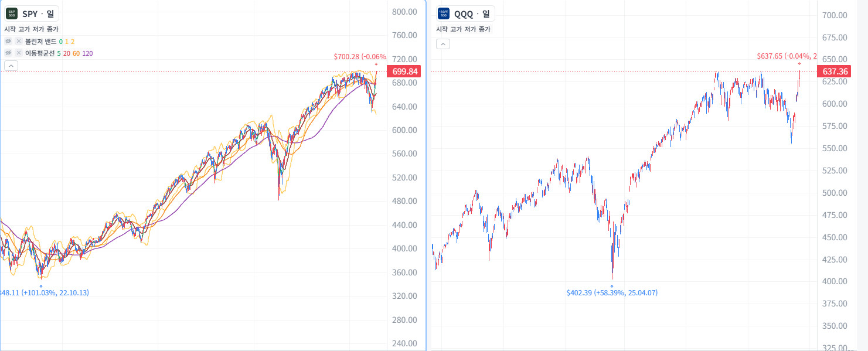Click the QQQ high marker $637.65

click(x=787, y=56)
